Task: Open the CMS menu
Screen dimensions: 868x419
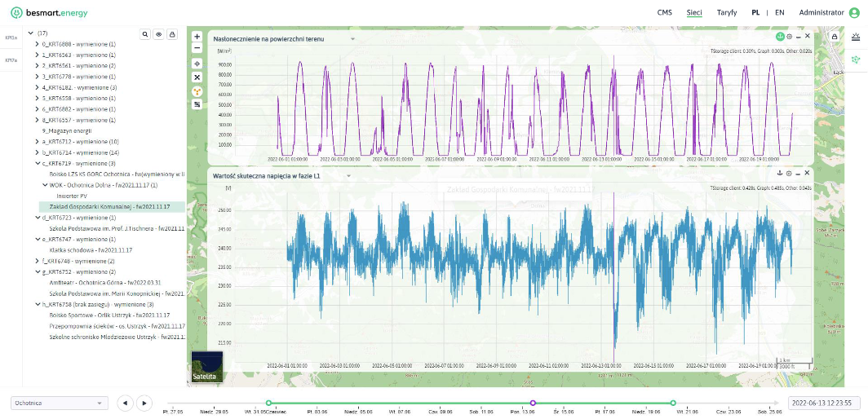Action: (x=664, y=12)
